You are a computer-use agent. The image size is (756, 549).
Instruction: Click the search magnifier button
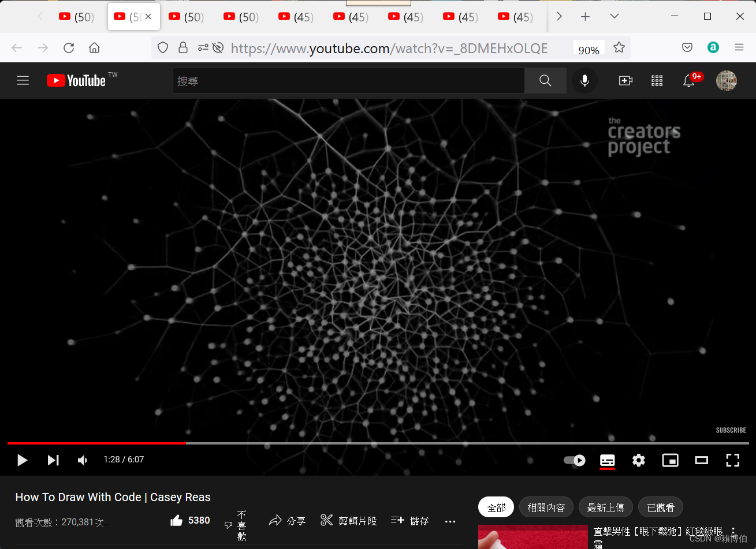point(545,81)
